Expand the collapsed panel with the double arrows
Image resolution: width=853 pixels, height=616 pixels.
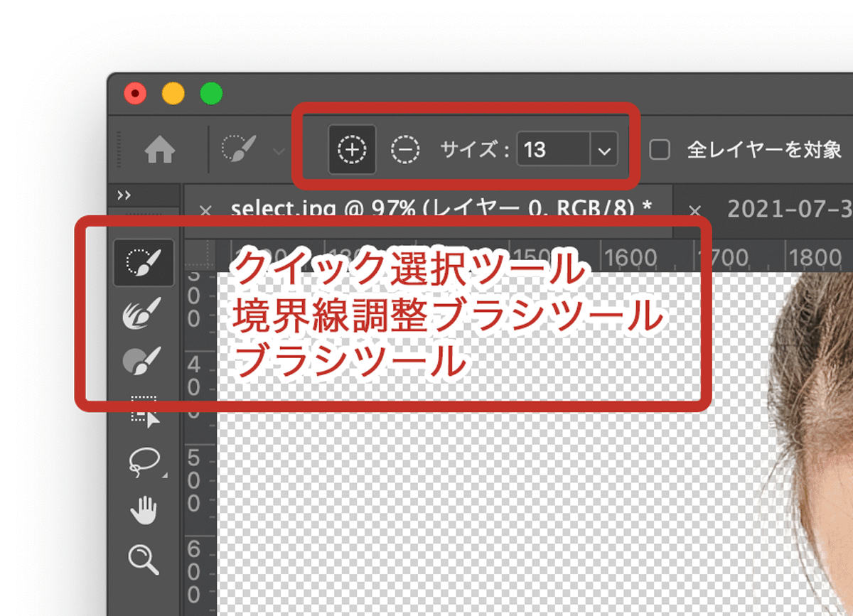coord(126,196)
